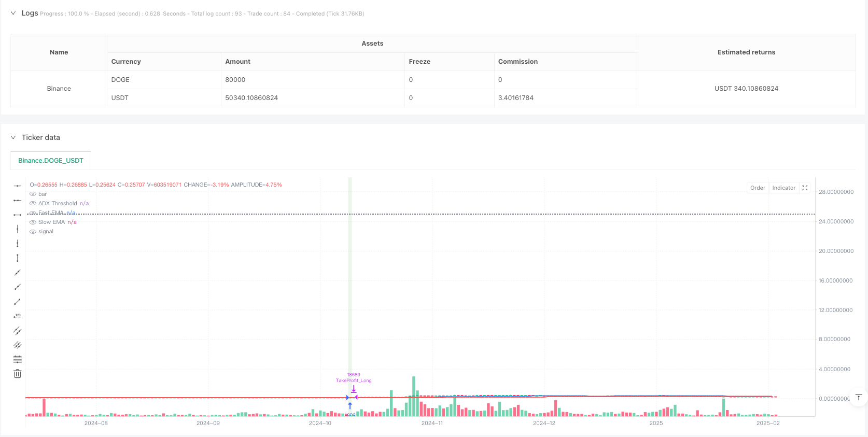The image size is (868, 437).
Task: Select the price line tool marked 123
Action: (x=17, y=316)
